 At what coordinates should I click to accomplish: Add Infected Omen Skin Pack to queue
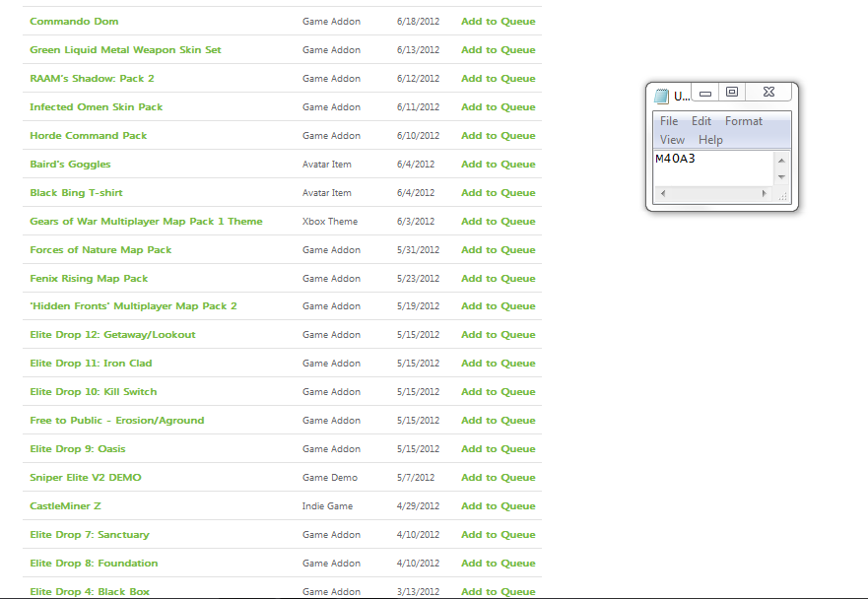click(499, 106)
